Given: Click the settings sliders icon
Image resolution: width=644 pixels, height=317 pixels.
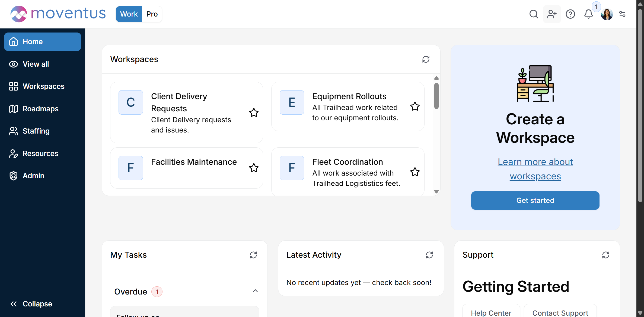Looking at the screenshot, I should coord(622,14).
